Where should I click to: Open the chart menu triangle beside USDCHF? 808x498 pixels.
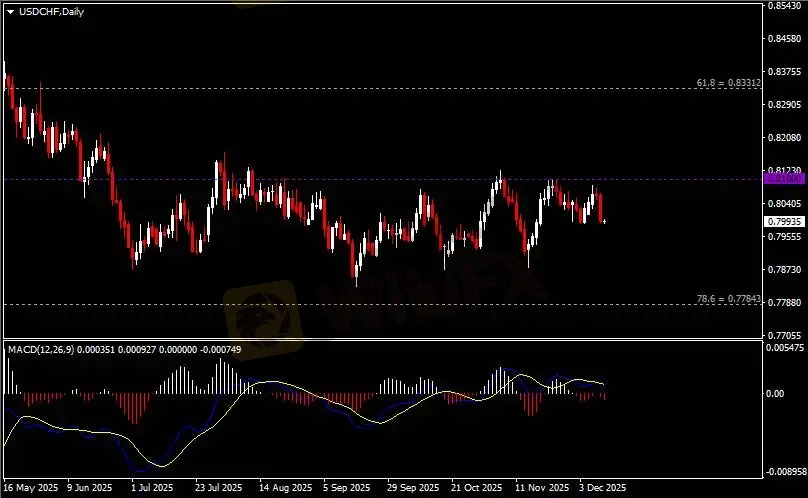point(11,11)
